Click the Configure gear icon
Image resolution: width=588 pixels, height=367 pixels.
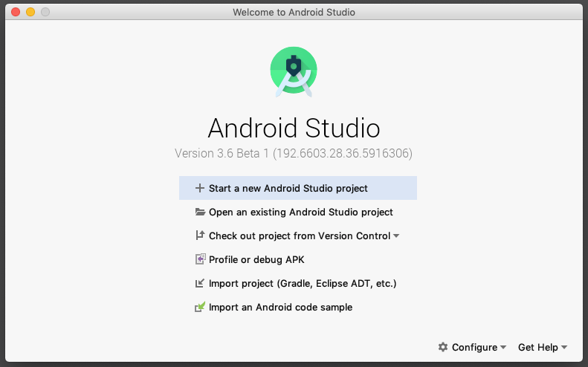(443, 347)
